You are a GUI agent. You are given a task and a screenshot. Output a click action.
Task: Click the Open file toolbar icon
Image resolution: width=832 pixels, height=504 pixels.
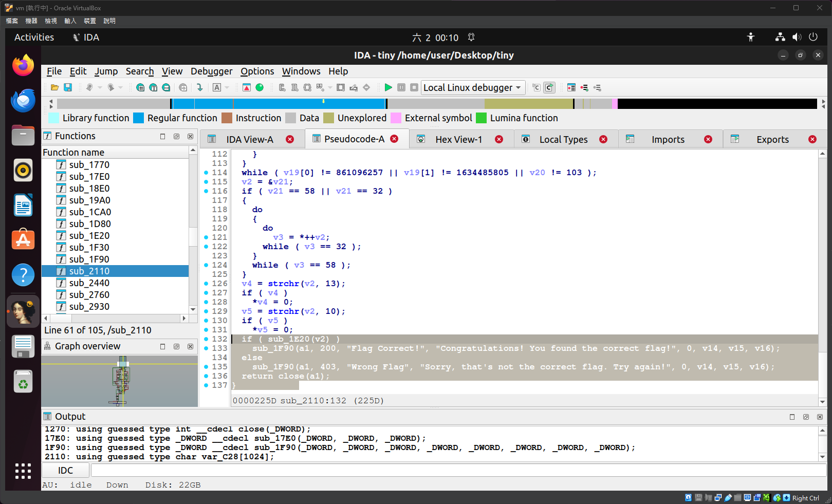pos(54,87)
